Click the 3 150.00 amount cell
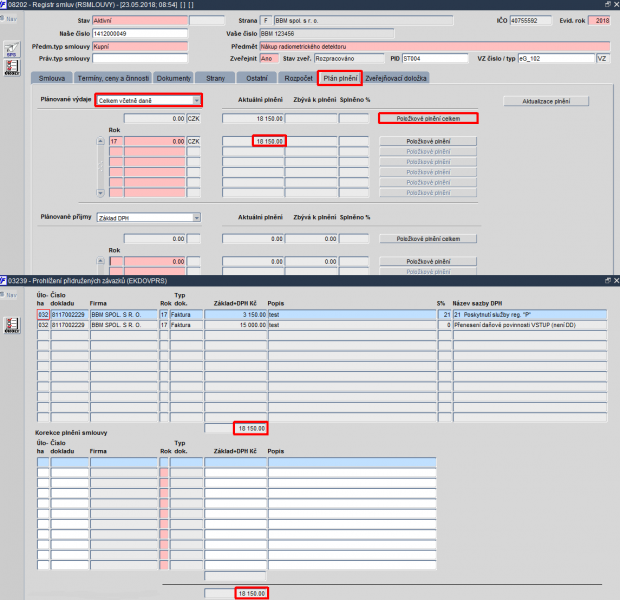The width and height of the screenshot is (620, 600). tap(236, 315)
